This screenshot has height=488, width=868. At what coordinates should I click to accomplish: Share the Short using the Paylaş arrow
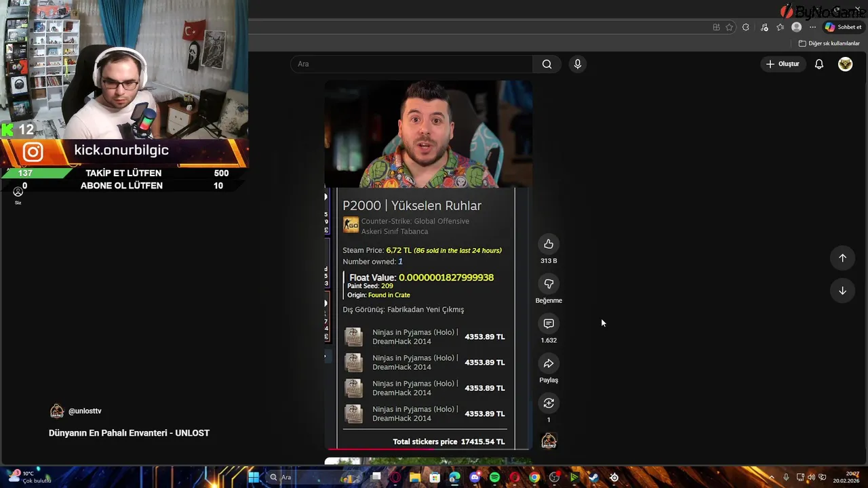pos(549,363)
